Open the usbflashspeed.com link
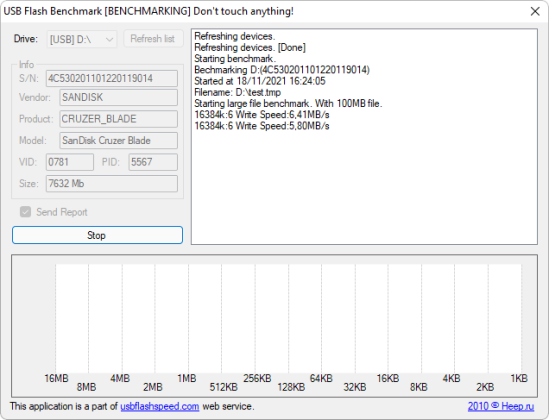The height and width of the screenshot is (420, 549). click(x=160, y=406)
